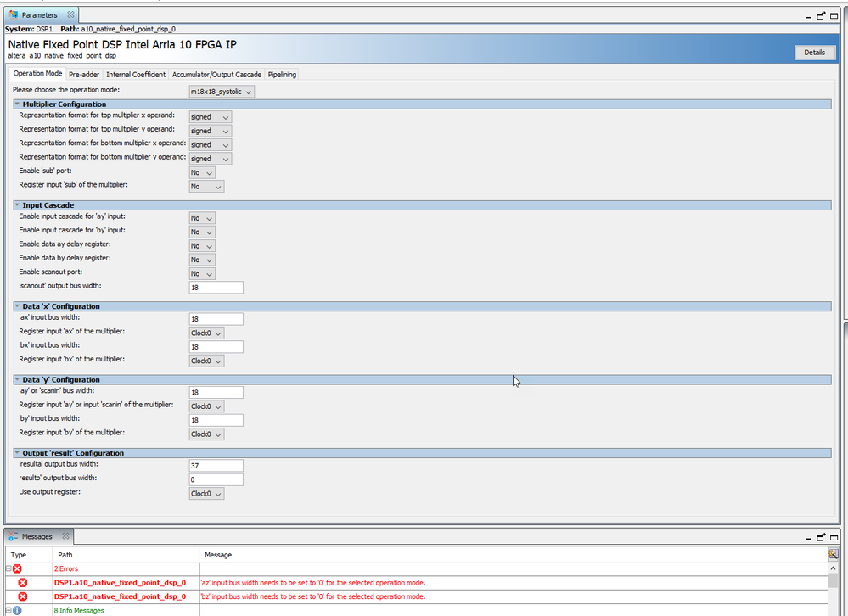Collapse the '8 Info Messages' tree group
The height and width of the screenshot is (616, 848).
point(8,611)
